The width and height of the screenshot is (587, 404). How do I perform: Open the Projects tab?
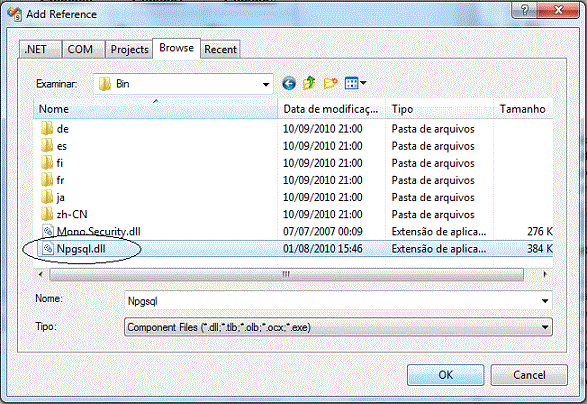coord(129,49)
